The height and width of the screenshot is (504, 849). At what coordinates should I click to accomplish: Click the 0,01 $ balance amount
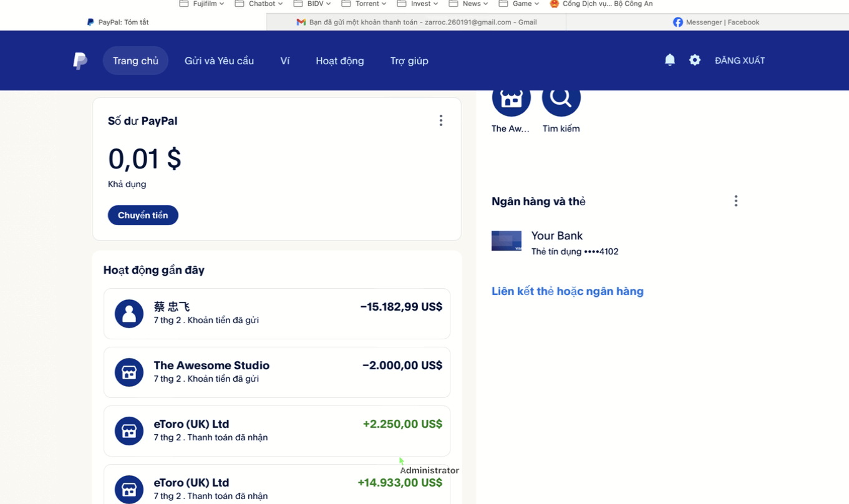click(x=145, y=158)
